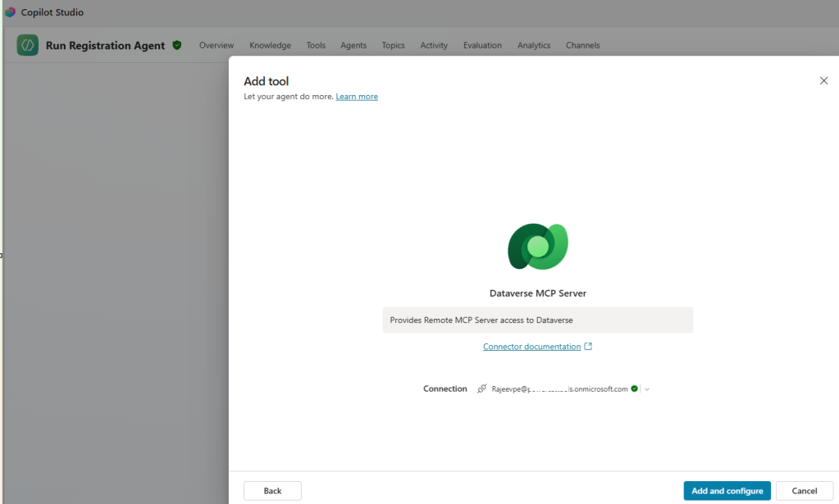Select the Topics tab

393,46
